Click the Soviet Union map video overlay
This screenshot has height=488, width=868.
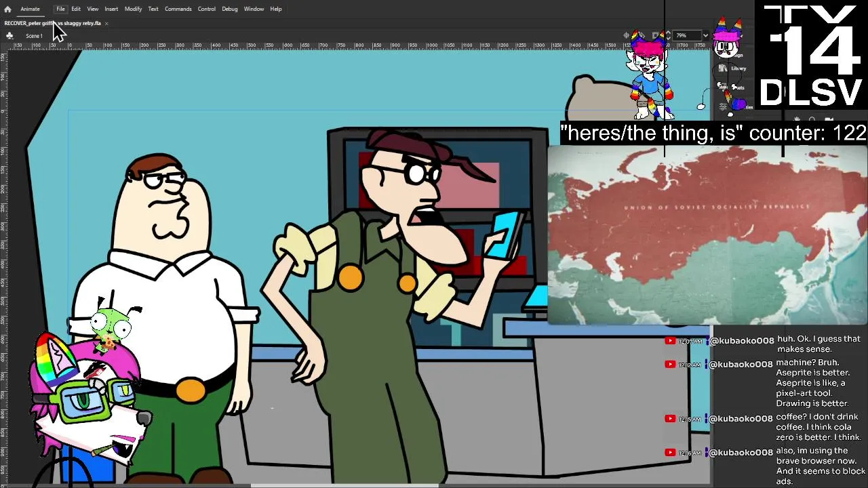tap(707, 235)
